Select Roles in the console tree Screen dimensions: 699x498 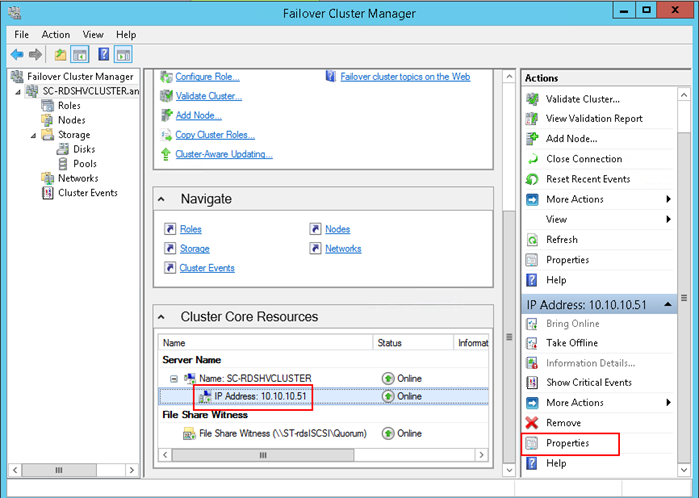pyautogui.click(x=69, y=106)
